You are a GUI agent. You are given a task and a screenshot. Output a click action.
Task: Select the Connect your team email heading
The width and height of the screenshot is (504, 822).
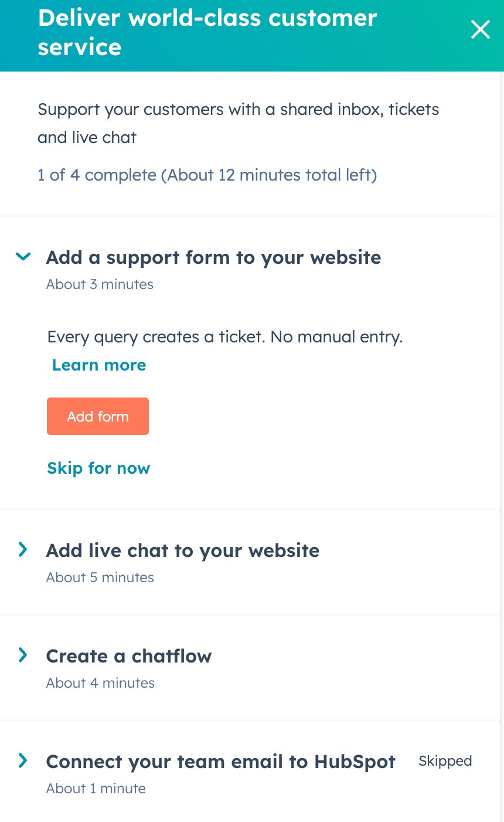click(x=220, y=761)
